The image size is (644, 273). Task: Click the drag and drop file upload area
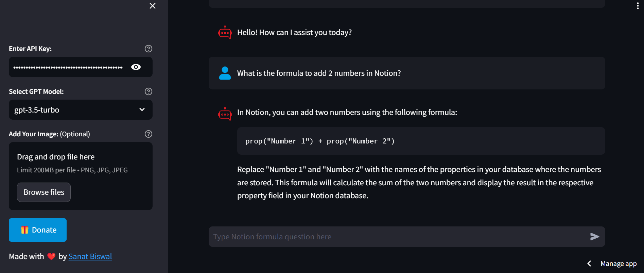(x=81, y=176)
